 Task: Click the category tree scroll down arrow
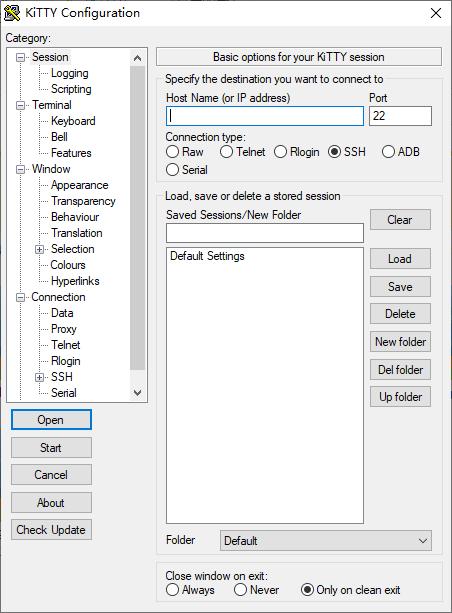(137, 393)
